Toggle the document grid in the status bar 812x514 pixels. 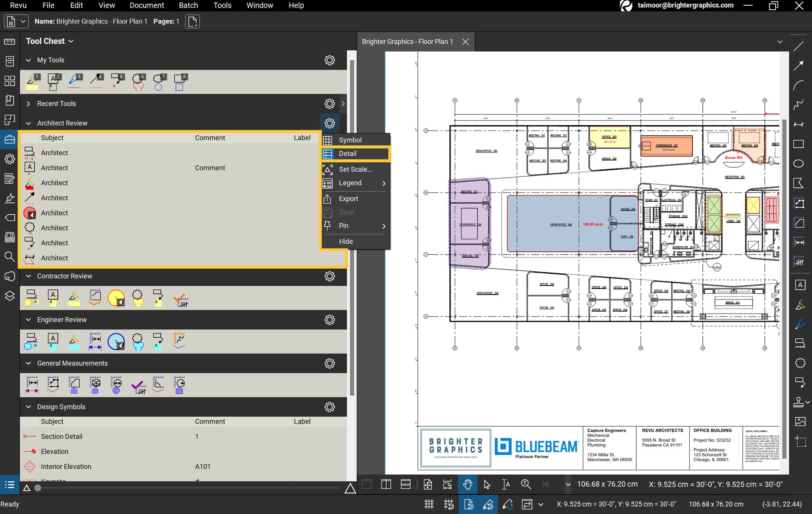pos(429,504)
